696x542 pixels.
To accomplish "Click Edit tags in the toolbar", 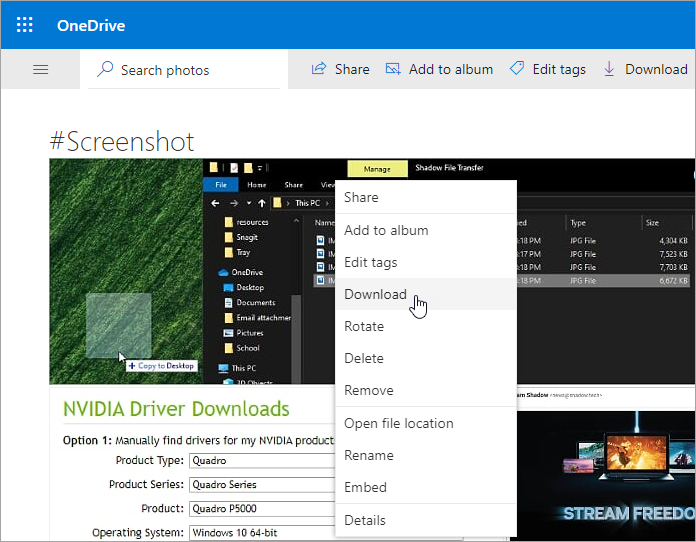I will [x=559, y=70].
